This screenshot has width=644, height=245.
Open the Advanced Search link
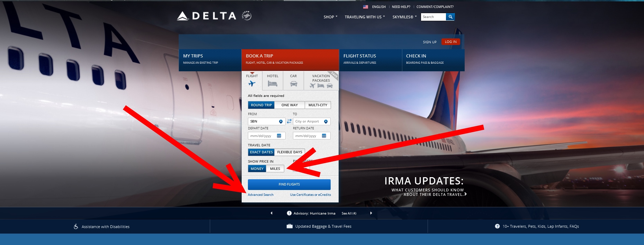point(261,195)
